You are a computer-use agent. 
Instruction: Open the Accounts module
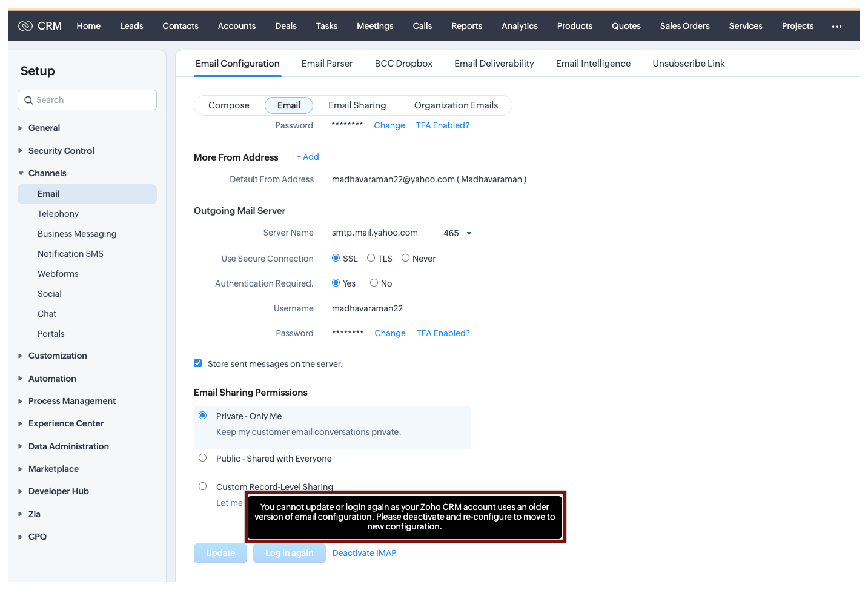point(237,26)
